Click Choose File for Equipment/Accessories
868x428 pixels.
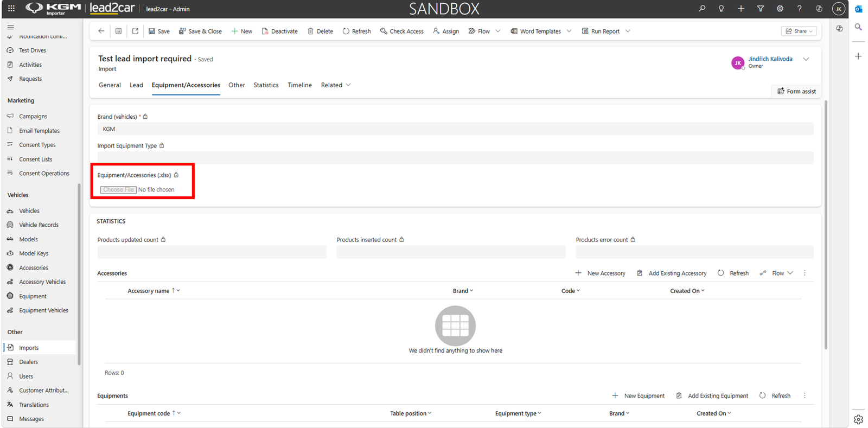[x=118, y=190]
